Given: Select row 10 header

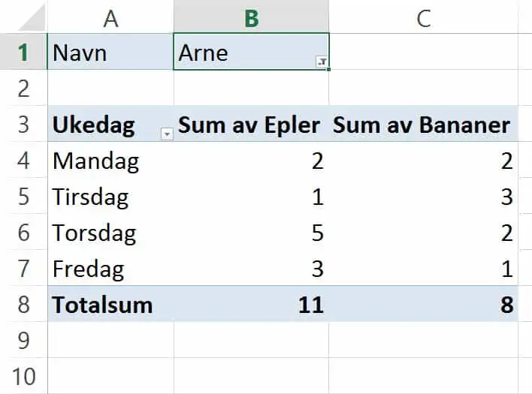Looking at the screenshot, I should (x=23, y=376).
